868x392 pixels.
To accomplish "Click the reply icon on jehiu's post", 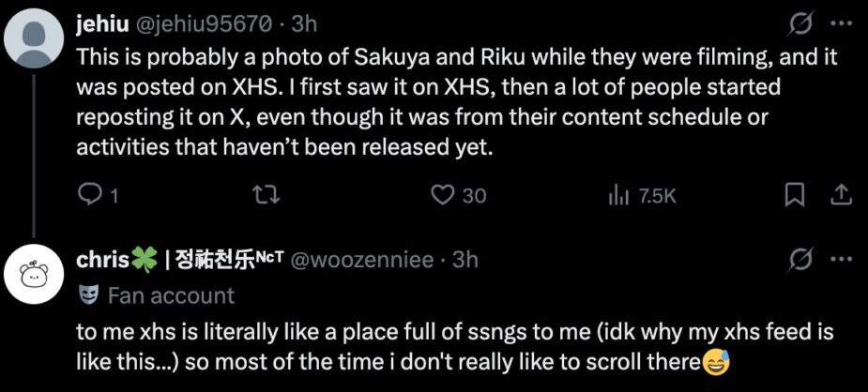I will click(x=88, y=194).
